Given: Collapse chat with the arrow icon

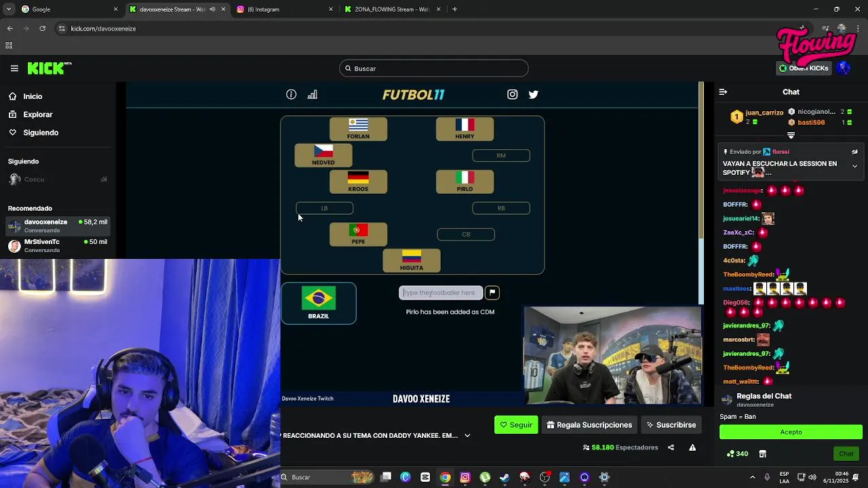Looking at the screenshot, I should click(x=723, y=92).
